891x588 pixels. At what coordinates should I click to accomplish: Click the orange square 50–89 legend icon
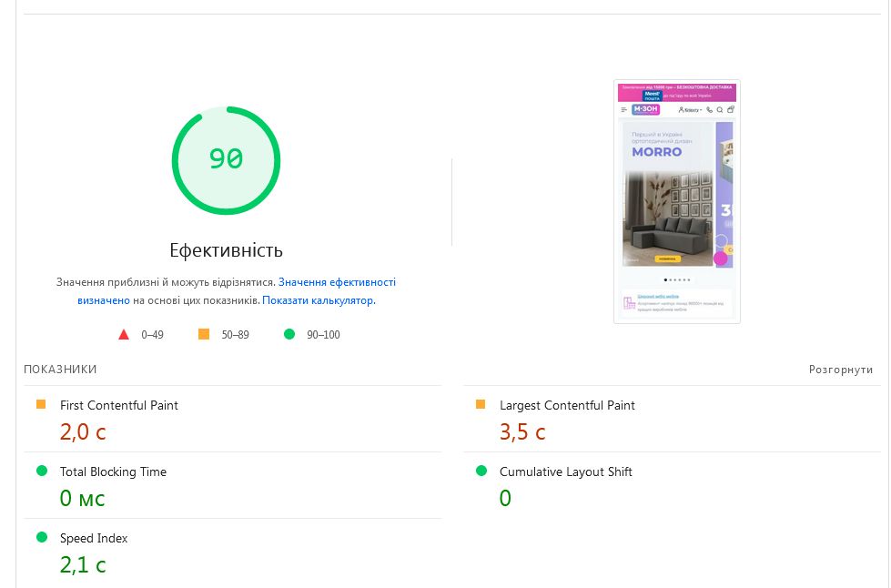[x=204, y=334]
